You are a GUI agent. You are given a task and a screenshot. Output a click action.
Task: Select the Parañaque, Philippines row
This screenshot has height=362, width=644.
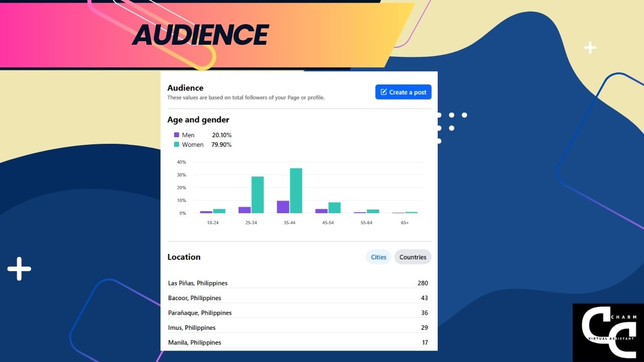tap(299, 313)
